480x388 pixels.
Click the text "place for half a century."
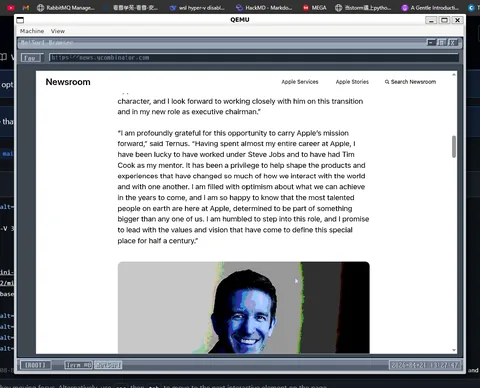pyautogui.click(x=158, y=241)
